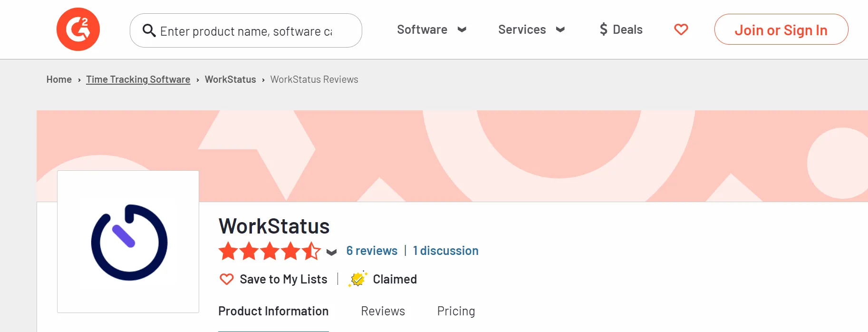Go to the Home breadcrumb link
The image size is (868, 332).
59,79
